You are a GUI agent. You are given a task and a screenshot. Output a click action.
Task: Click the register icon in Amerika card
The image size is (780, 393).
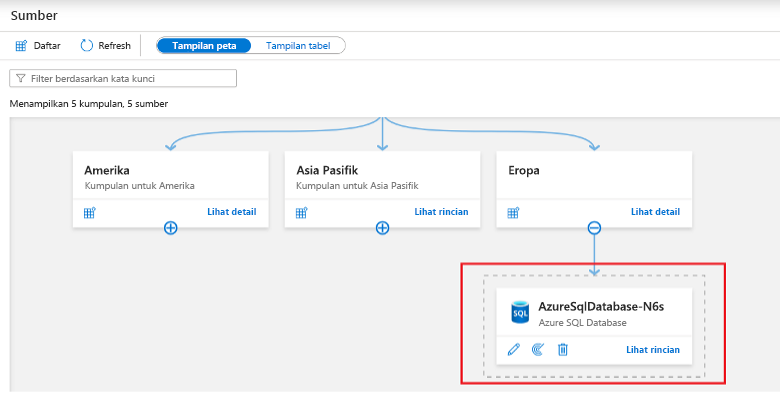90,212
